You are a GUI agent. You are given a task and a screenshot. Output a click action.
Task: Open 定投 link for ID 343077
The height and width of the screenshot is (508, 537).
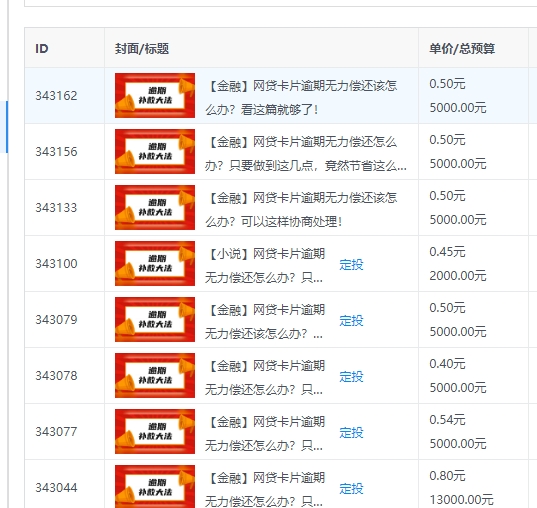click(351, 433)
